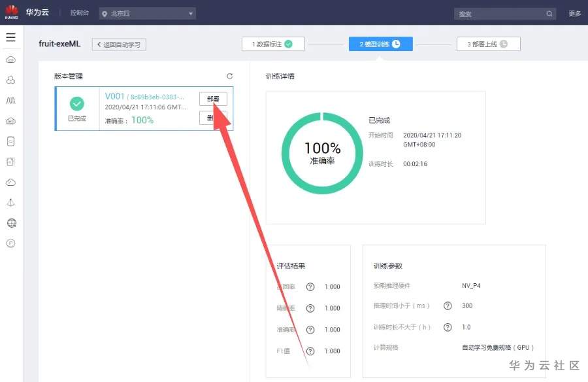588x382 pixels.
Task: Click the green 已完成 checkmark status icon
Action: [77, 103]
